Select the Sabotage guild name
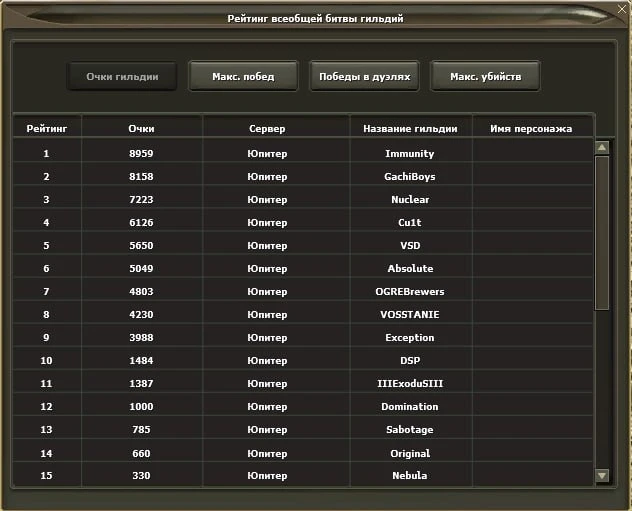The width and height of the screenshot is (632, 511). pos(410,430)
